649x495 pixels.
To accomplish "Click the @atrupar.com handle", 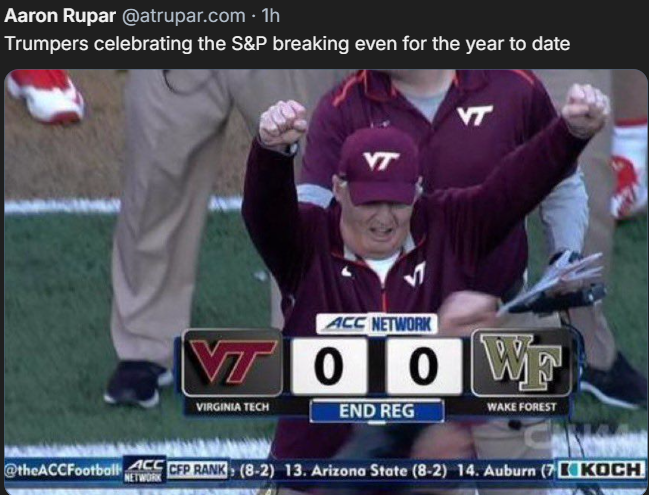I will (x=184, y=16).
